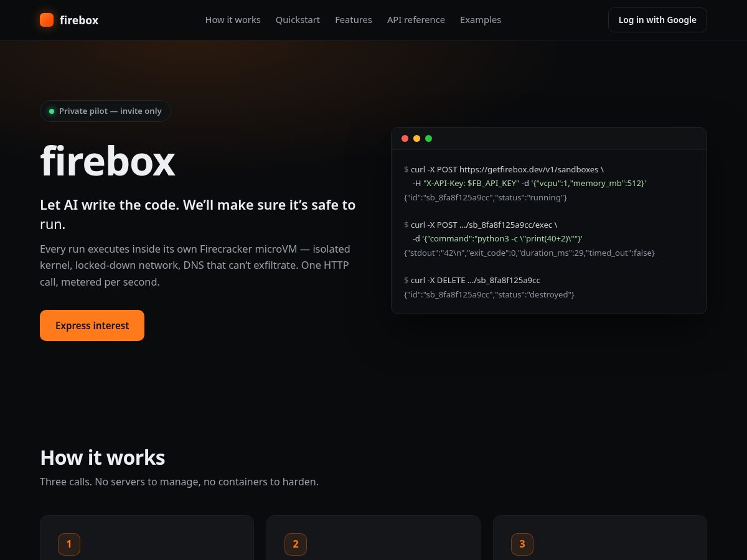Click the 'Every run executes inside' paragraph
747x560 pixels.
click(195, 266)
